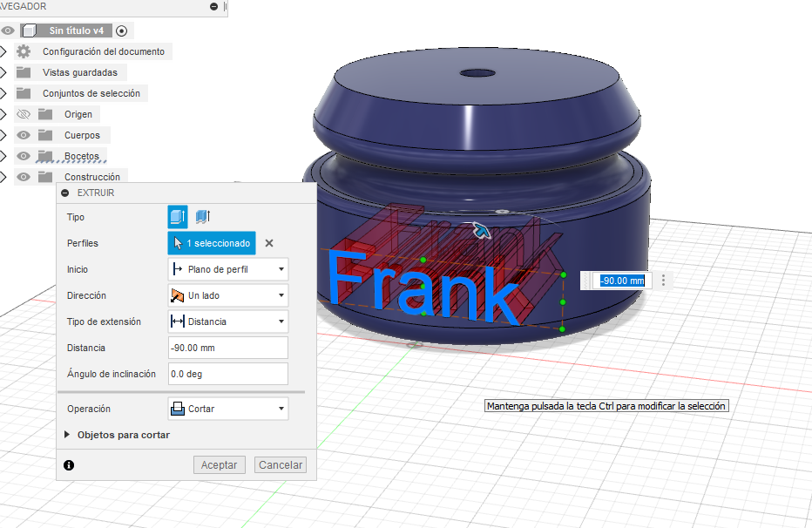
Task: Collapse the EXTRUIR dialog with minus icon
Action: [65, 193]
